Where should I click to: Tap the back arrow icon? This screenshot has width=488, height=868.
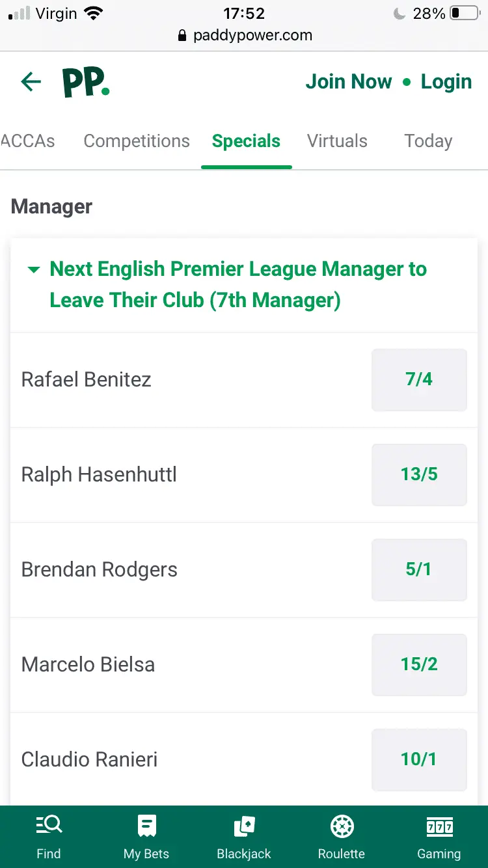31,82
